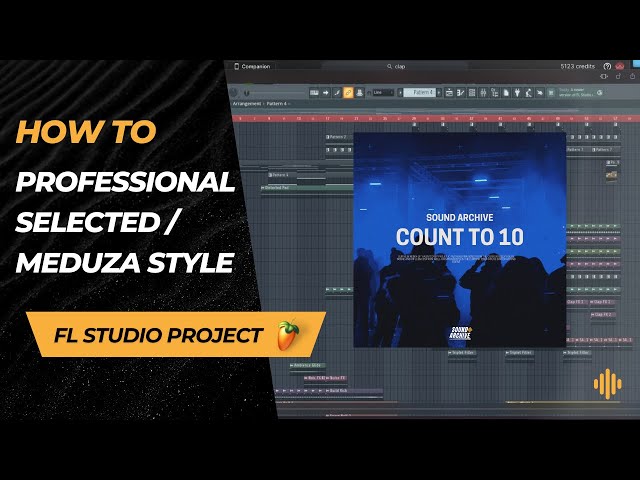Toggle typing keyboard to piano icon
The height and width of the screenshot is (480, 640).
(314, 93)
